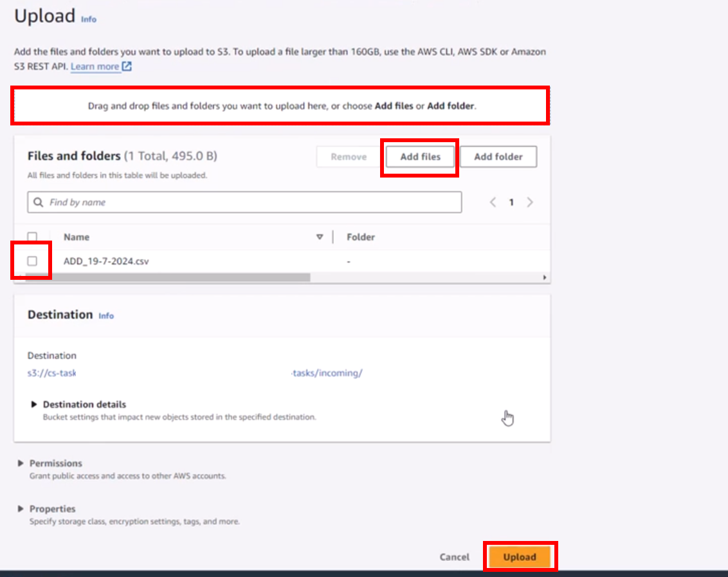Select the ADD_19-7-2024.csv file checkbox

32,261
